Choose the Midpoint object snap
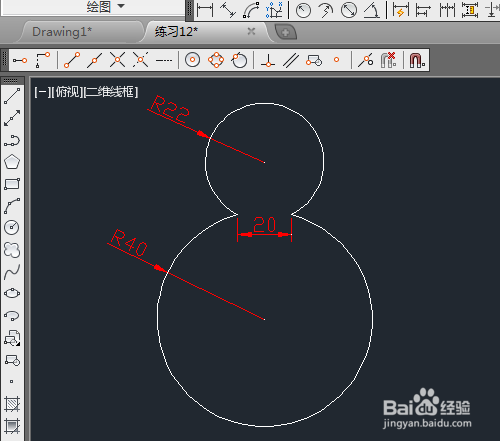The height and width of the screenshot is (441, 500). [95, 60]
